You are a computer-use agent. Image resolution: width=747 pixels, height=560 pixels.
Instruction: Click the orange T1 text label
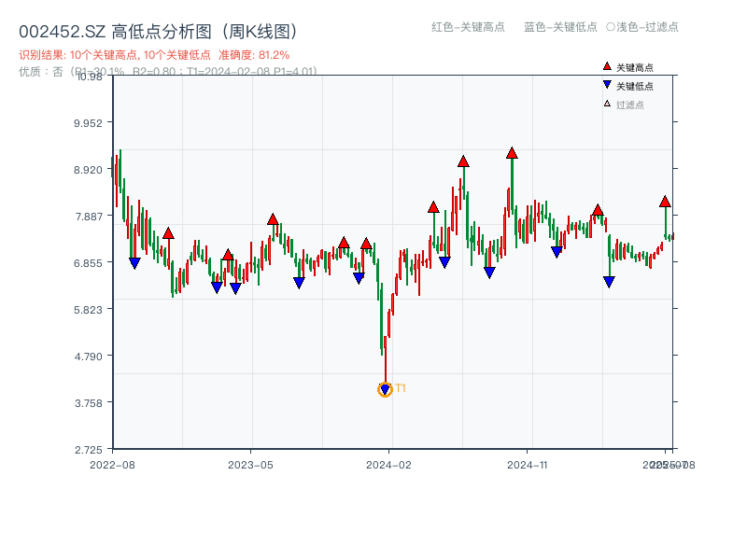tap(401, 388)
